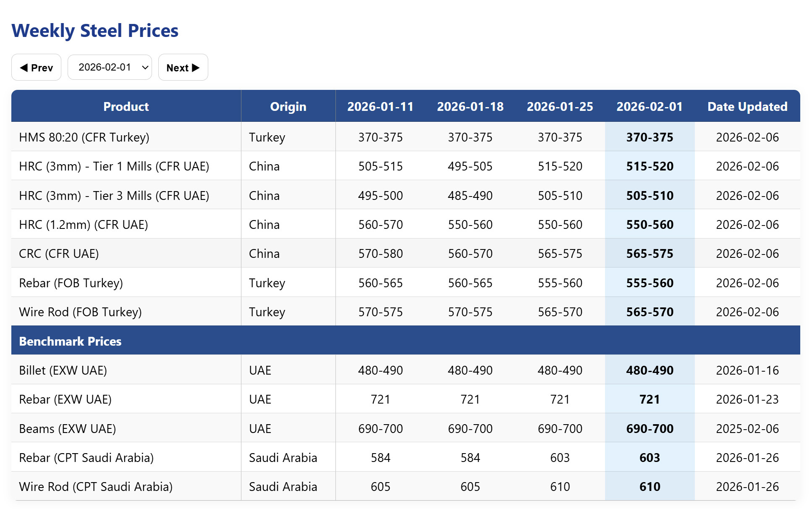Viewport: 812px width, 509px height.
Task: Click the Beams (EXW UAE) product name
Action: coord(67,429)
